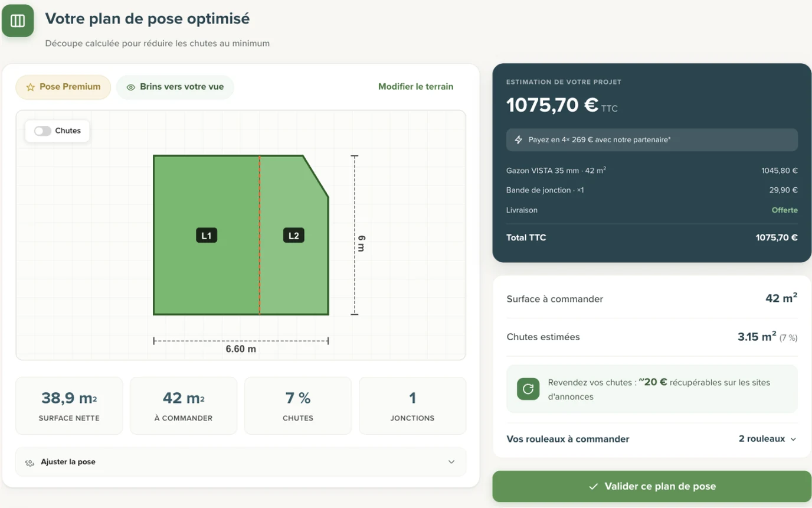Viewport: 812px width, 508px height.
Task: Expand the Ajuster la pose chevron
Action: [x=451, y=462]
